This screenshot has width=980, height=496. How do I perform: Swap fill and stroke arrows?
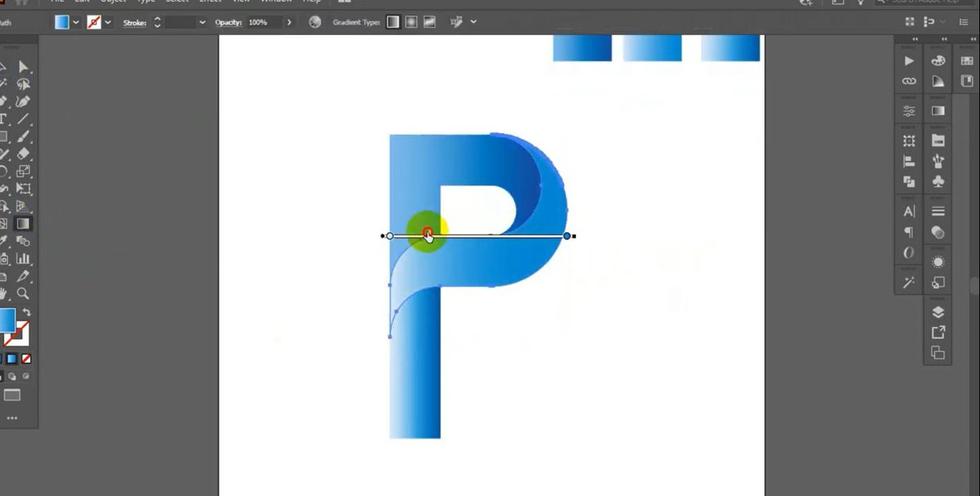26,313
